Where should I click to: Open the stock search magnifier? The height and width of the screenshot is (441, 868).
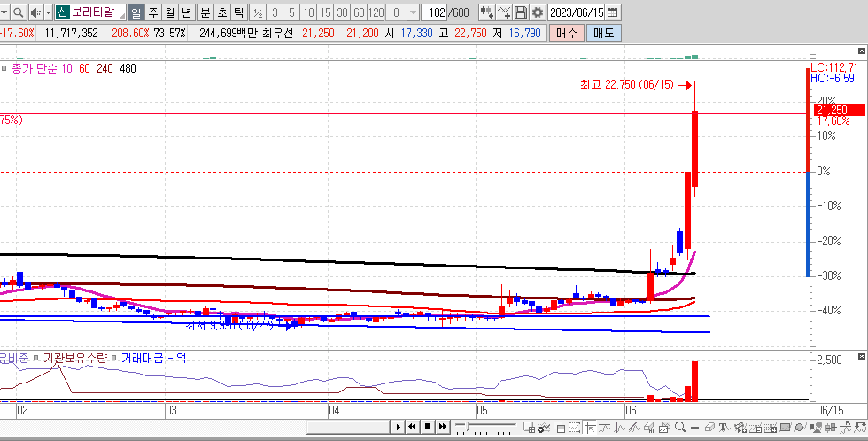tap(19, 12)
